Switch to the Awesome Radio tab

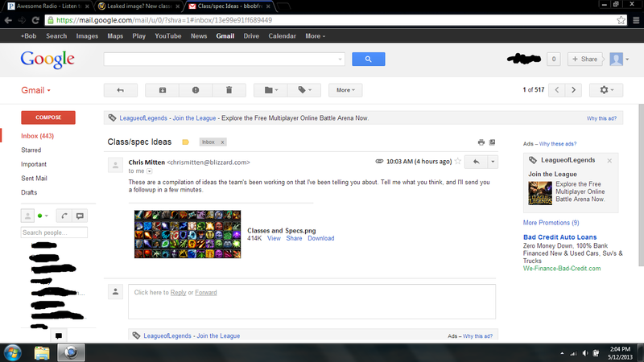tap(48, 6)
